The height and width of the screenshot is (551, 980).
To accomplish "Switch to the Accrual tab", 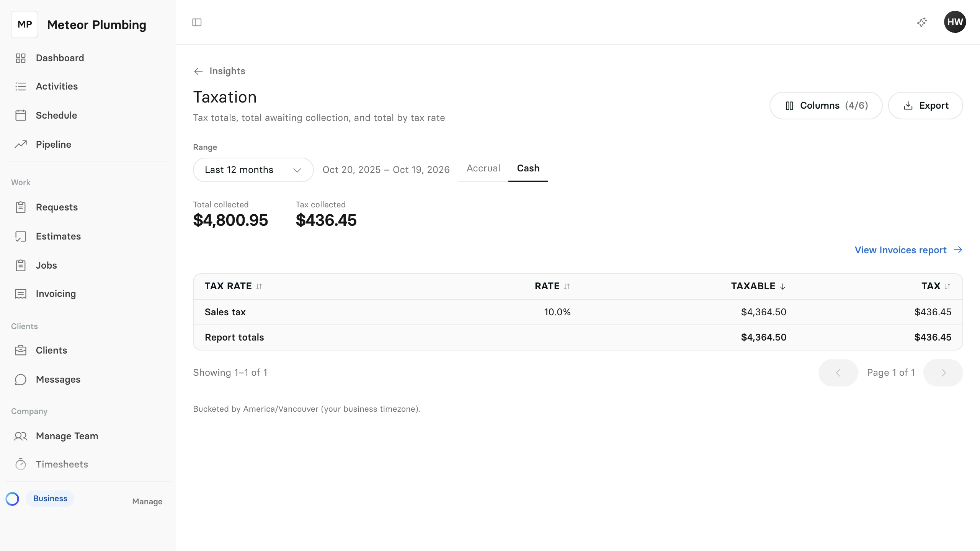I will coord(483,168).
